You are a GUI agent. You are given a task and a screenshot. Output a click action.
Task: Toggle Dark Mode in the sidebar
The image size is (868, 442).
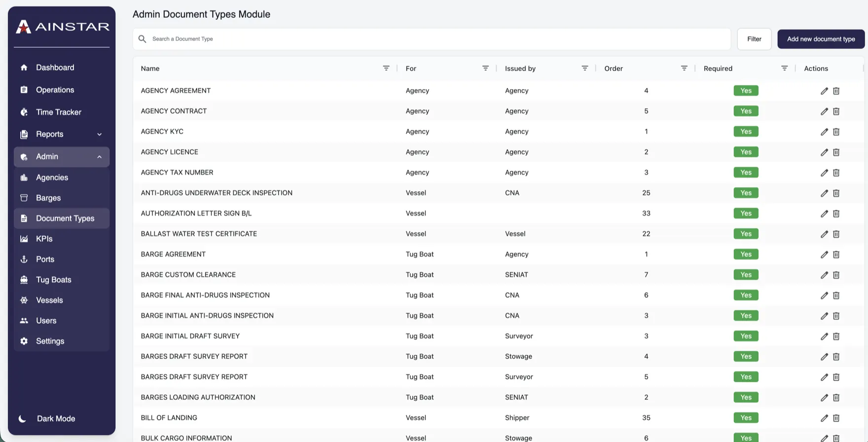47,419
